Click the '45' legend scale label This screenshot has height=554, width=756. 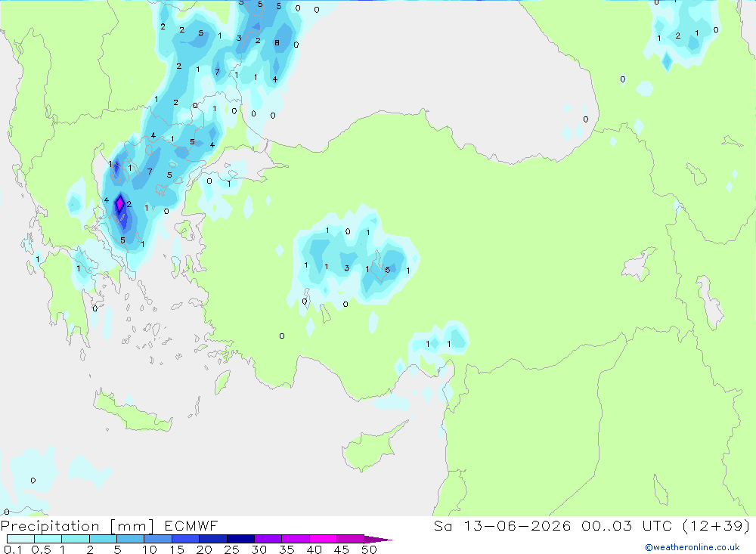342,549
